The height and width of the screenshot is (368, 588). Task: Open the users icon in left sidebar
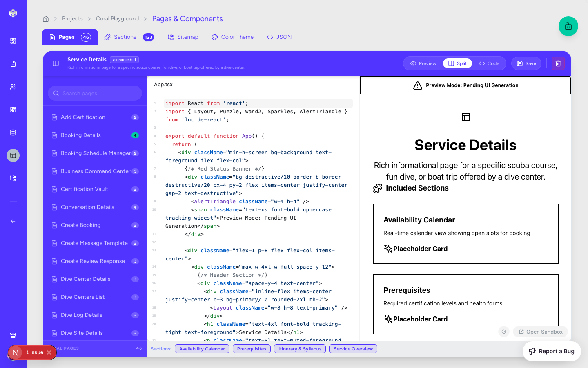point(13,87)
